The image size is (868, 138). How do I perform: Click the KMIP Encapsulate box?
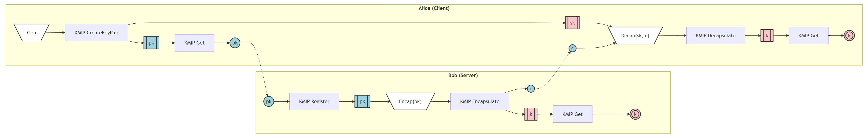(x=480, y=101)
